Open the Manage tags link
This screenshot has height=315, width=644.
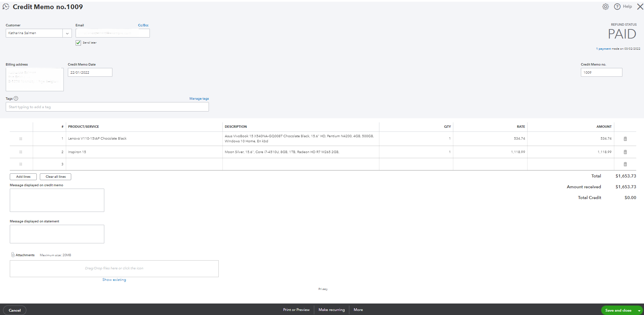point(199,99)
